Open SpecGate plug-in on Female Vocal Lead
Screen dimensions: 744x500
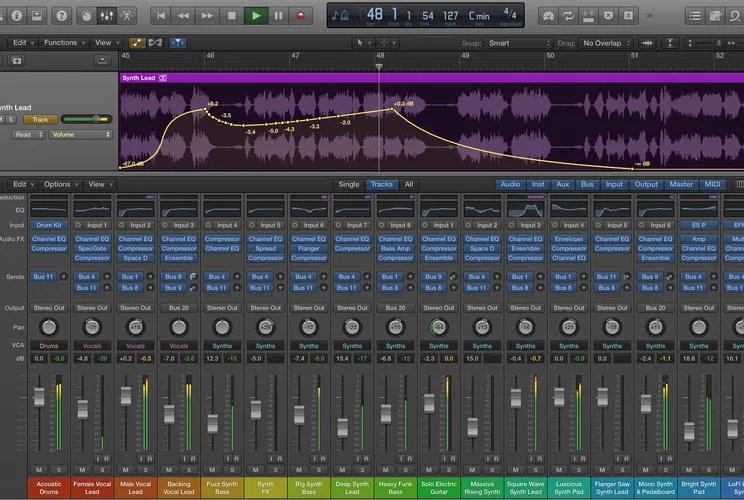point(92,249)
